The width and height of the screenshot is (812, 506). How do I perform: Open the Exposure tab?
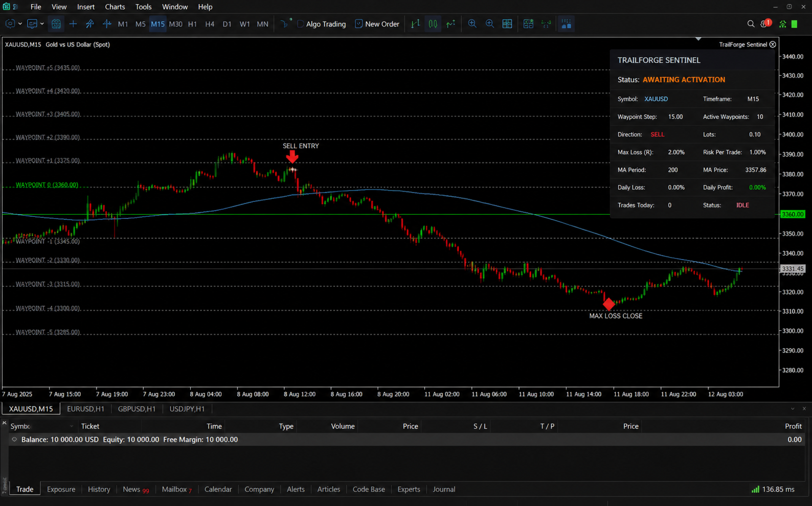tap(61, 489)
